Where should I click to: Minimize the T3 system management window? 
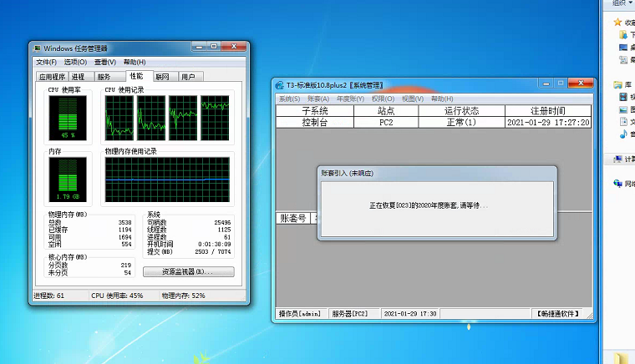point(546,83)
